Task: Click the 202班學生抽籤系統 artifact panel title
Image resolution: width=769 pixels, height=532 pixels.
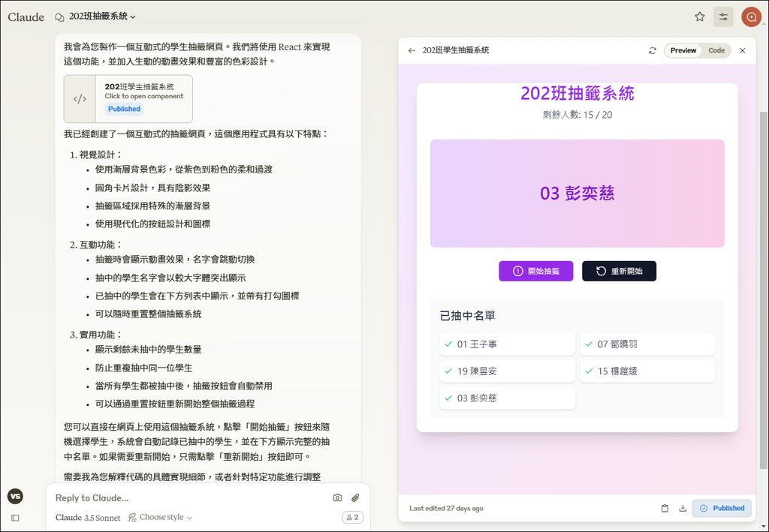Action: [456, 50]
